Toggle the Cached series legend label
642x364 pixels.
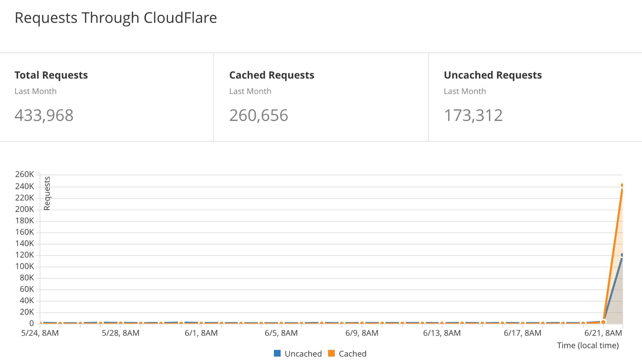click(352, 354)
